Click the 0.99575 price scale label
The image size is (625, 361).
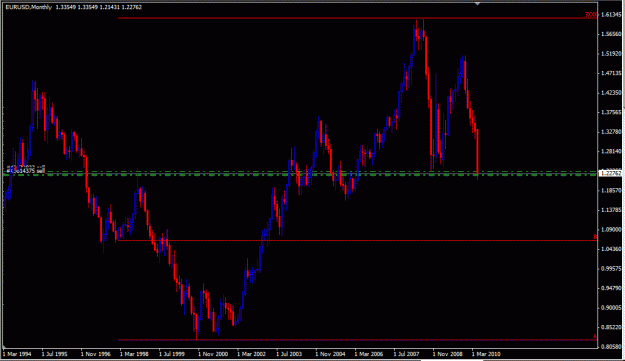click(x=611, y=269)
